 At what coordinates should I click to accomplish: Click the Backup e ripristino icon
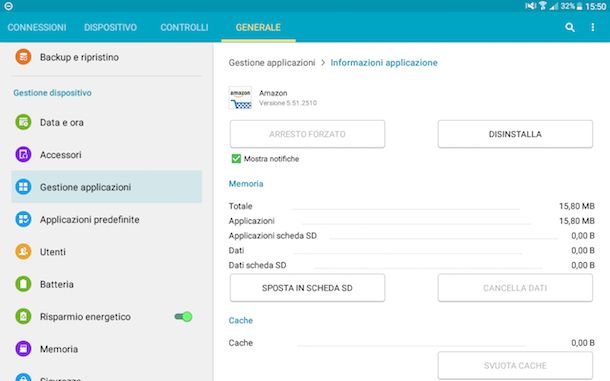tap(23, 57)
